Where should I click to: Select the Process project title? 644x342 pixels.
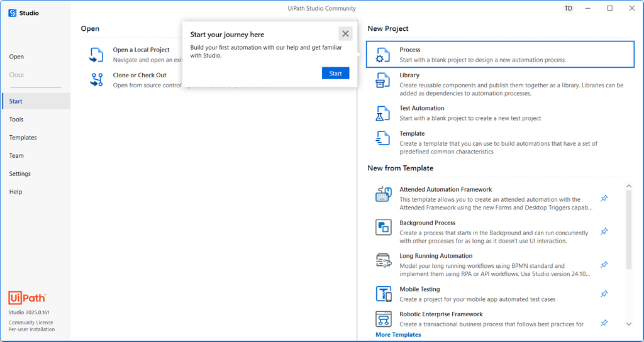pos(410,50)
